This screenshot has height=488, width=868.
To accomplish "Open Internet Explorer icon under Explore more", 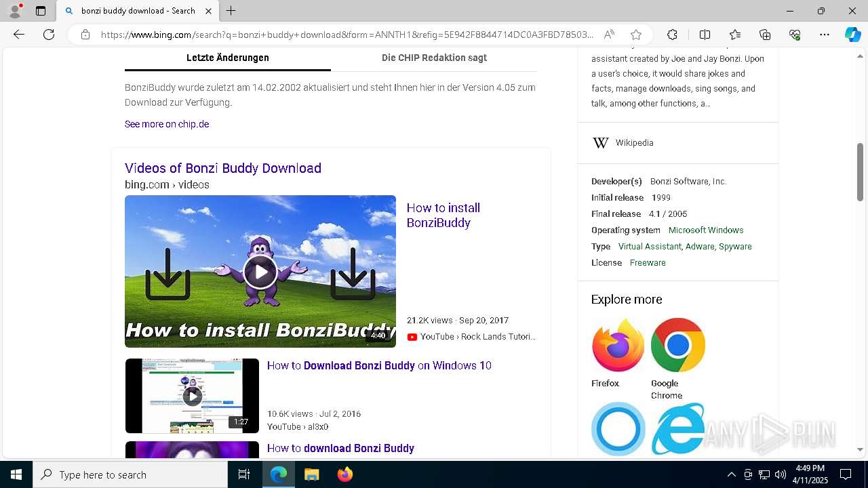I will [678, 429].
